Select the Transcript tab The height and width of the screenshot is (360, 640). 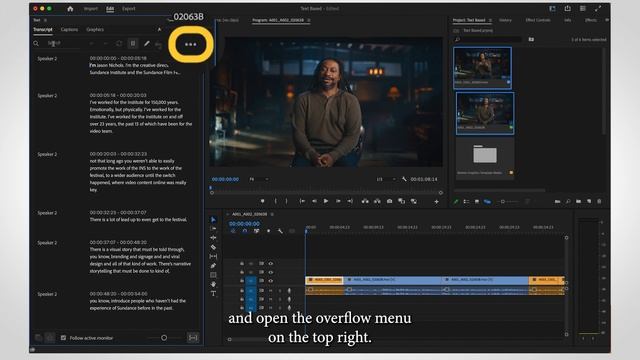[43, 29]
